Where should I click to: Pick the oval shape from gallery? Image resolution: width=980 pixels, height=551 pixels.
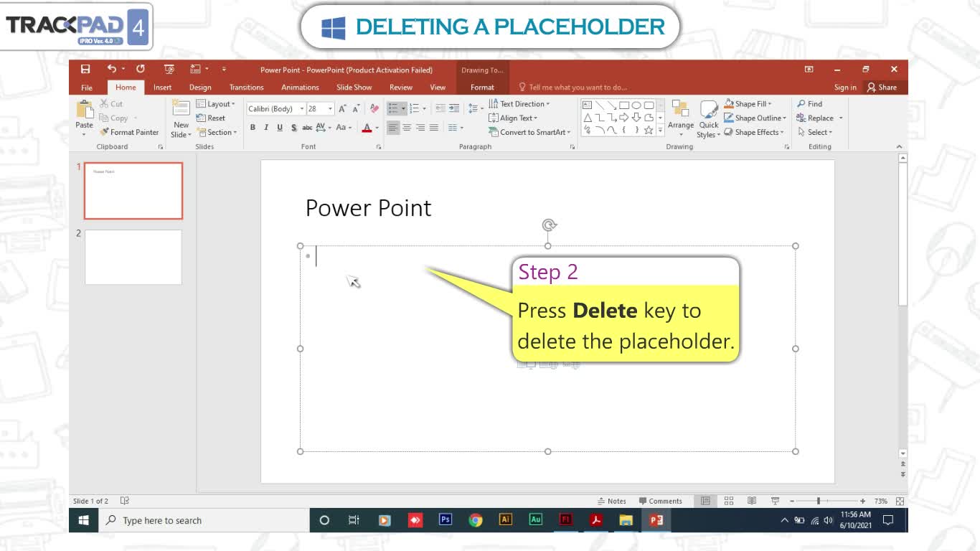click(x=636, y=105)
